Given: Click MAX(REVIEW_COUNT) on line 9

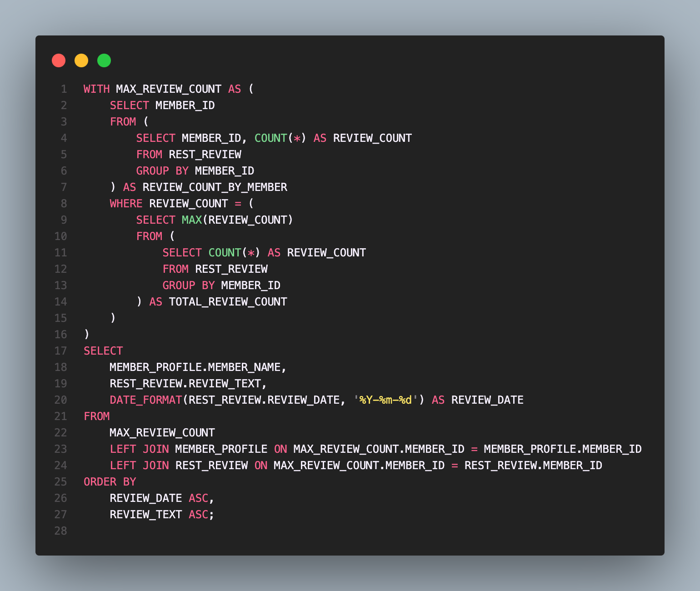Looking at the screenshot, I should (238, 220).
